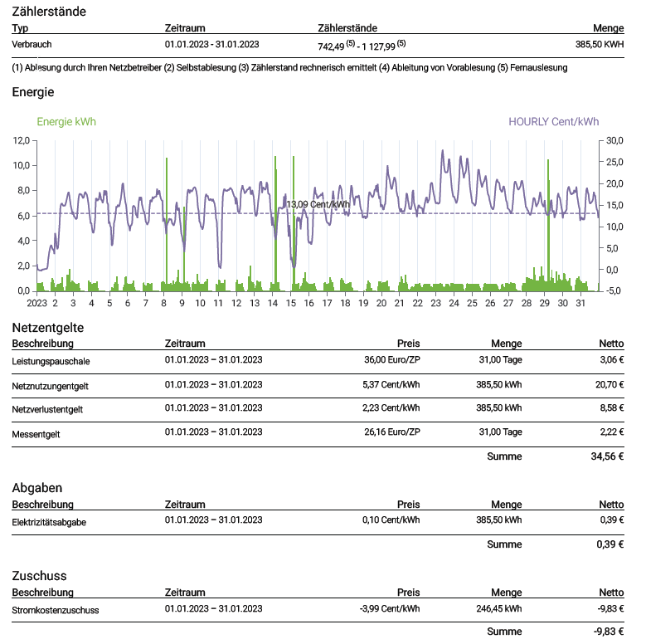Image resolution: width=646 pixels, height=644 pixels.
Task: Click the Netzentgelte sum 34,56 €
Action: point(607,456)
